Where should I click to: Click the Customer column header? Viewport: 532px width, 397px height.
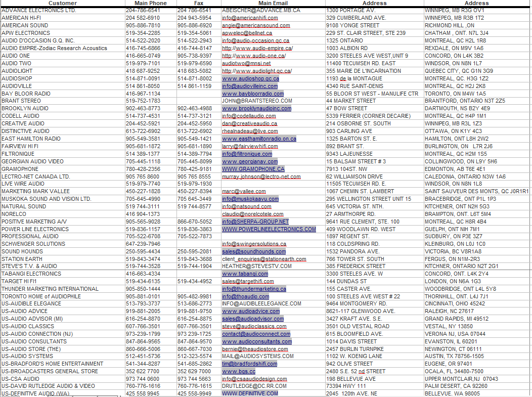[63, 3]
